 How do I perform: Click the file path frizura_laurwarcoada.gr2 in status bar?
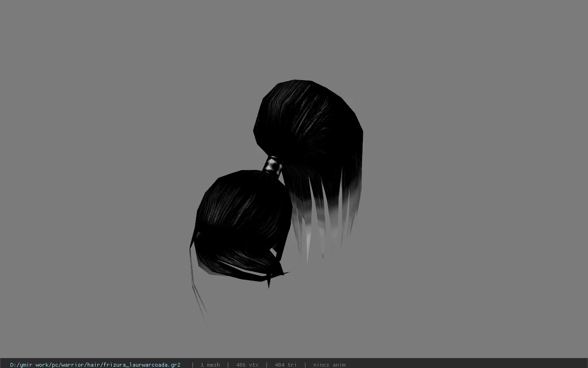click(95, 365)
